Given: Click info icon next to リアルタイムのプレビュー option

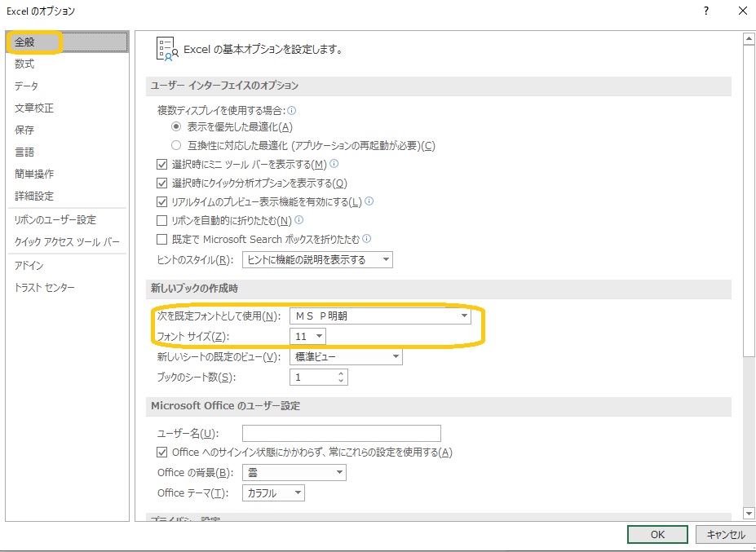Looking at the screenshot, I should click(x=369, y=201).
